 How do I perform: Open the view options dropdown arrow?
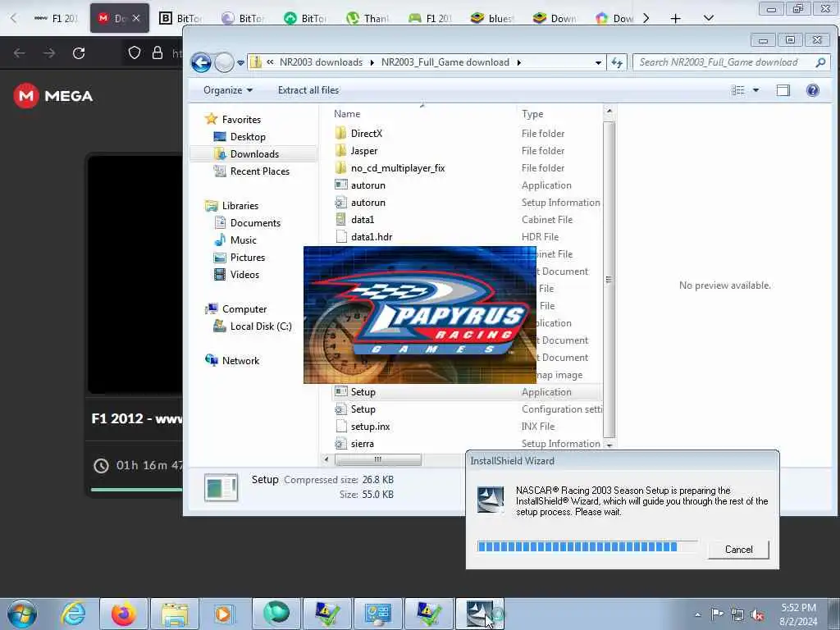tap(756, 90)
